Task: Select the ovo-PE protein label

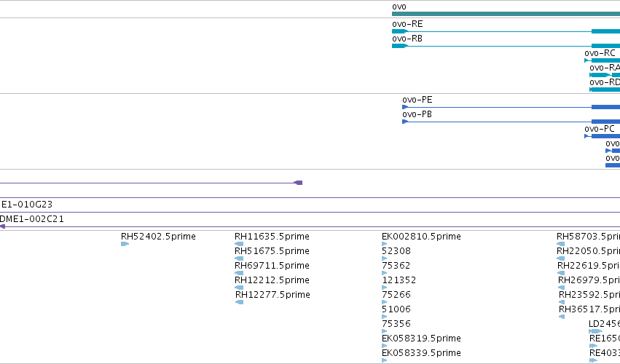Action: [x=417, y=100]
